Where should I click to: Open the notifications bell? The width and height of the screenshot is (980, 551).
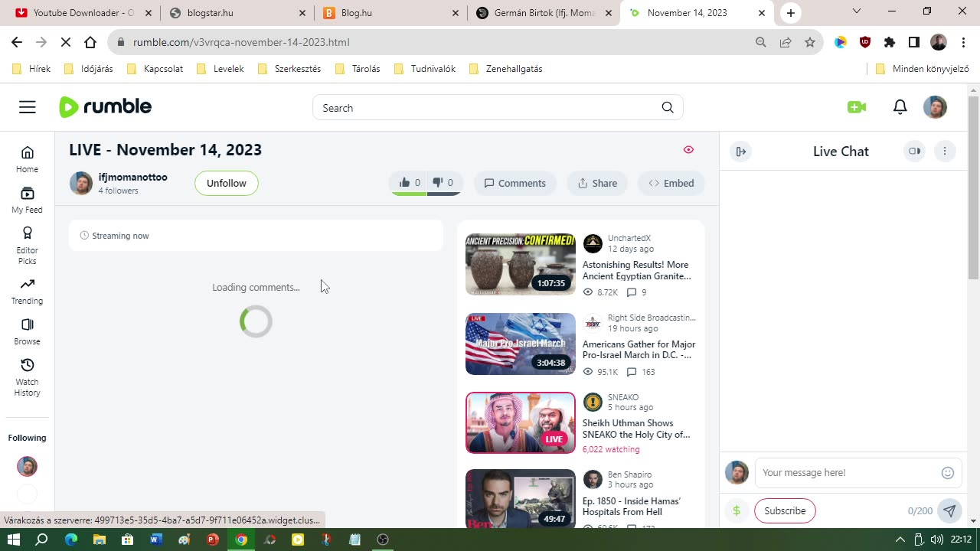coord(900,107)
